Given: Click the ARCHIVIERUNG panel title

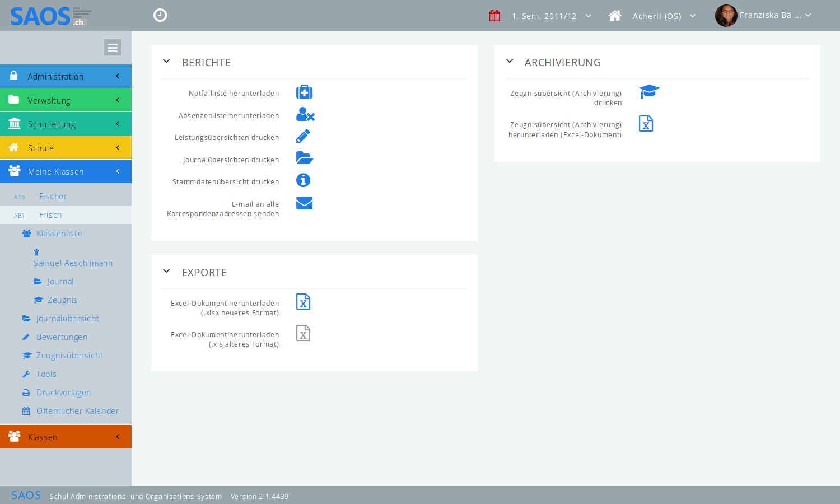Looking at the screenshot, I should pyautogui.click(x=562, y=62).
